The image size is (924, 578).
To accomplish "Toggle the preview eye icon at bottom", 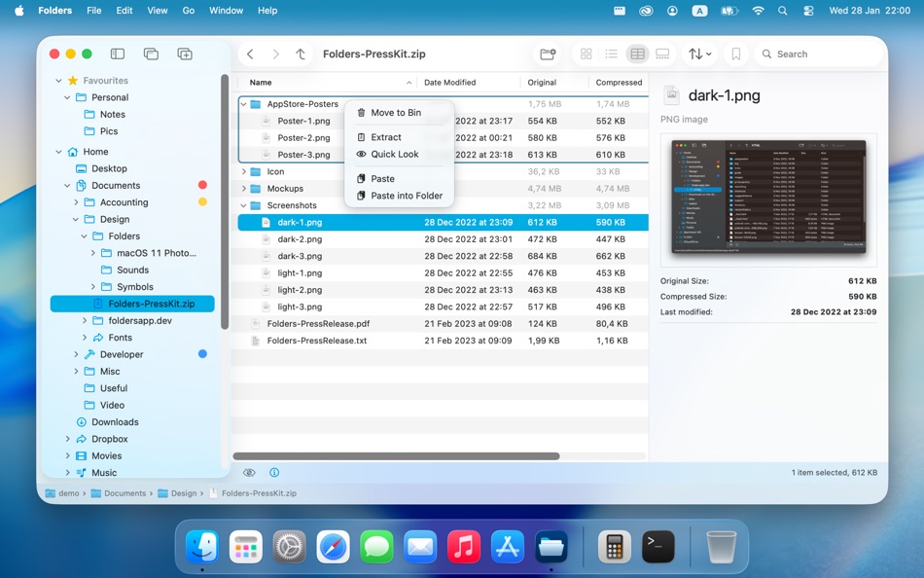I will click(250, 472).
